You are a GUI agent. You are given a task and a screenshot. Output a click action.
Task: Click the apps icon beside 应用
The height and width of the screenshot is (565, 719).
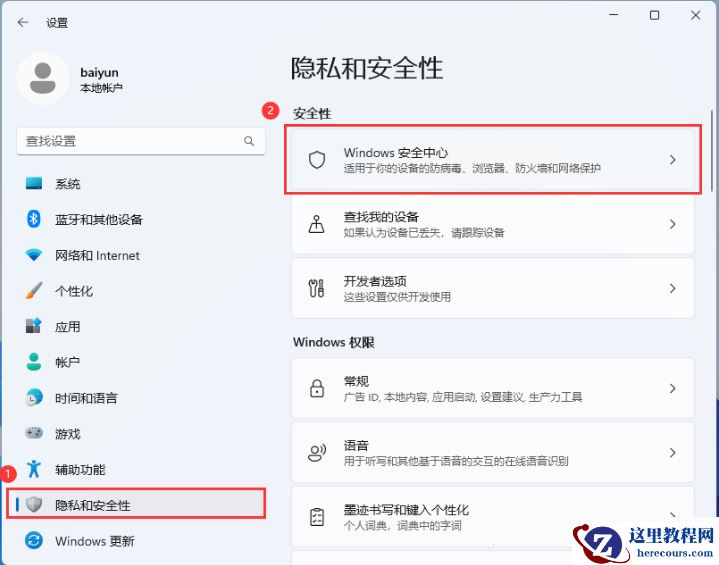33,326
